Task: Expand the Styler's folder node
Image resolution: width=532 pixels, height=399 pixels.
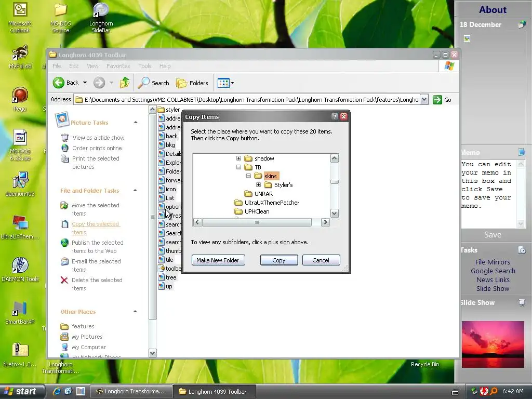Action: tap(258, 185)
